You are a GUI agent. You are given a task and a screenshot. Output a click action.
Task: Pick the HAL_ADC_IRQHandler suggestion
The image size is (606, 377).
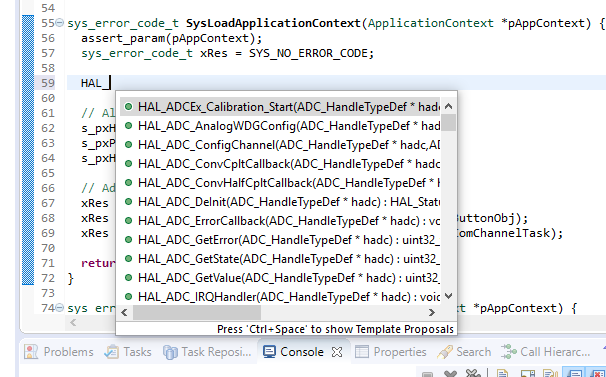coord(280,297)
